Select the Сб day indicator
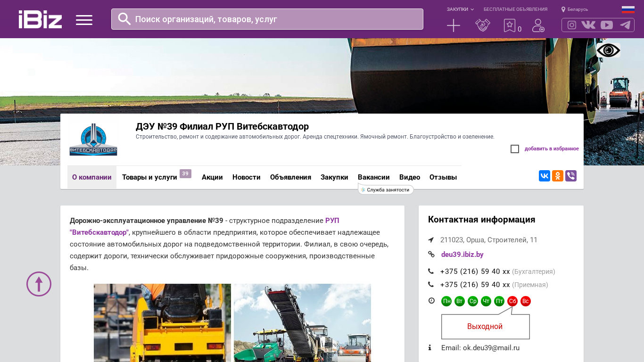 coord(512,301)
